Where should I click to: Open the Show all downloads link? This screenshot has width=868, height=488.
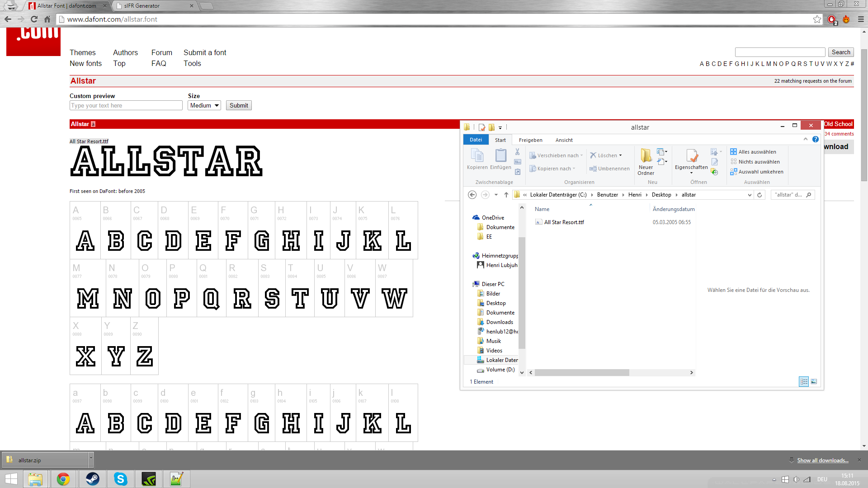pos(822,460)
